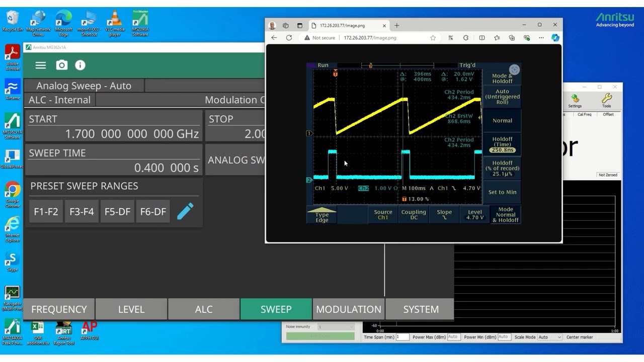Click the Analog Sweep - Auto status box
Image resolution: width=644 pixels, height=362 pixels.
click(84, 85)
